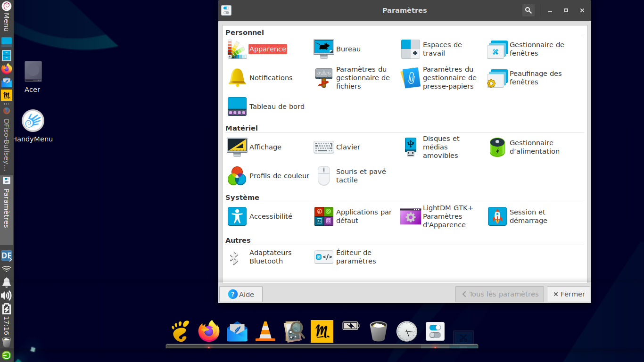Launch VLC from the dock
This screenshot has height=362, width=644.
tap(265, 331)
